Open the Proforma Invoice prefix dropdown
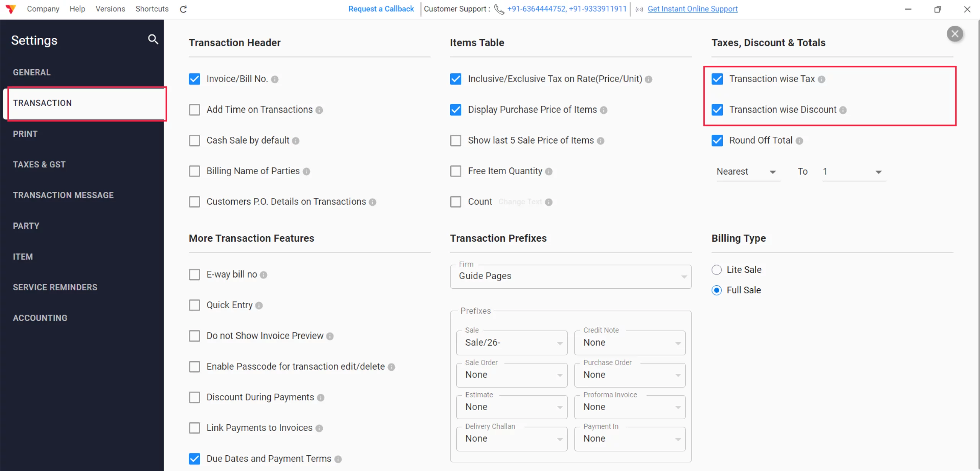 pyautogui.click(x=630, y=407)
